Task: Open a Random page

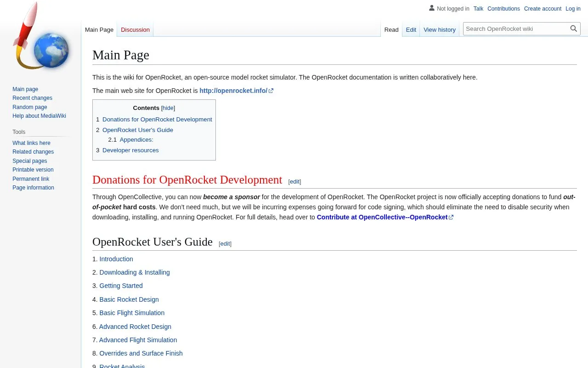Action: tap(30, 107)
